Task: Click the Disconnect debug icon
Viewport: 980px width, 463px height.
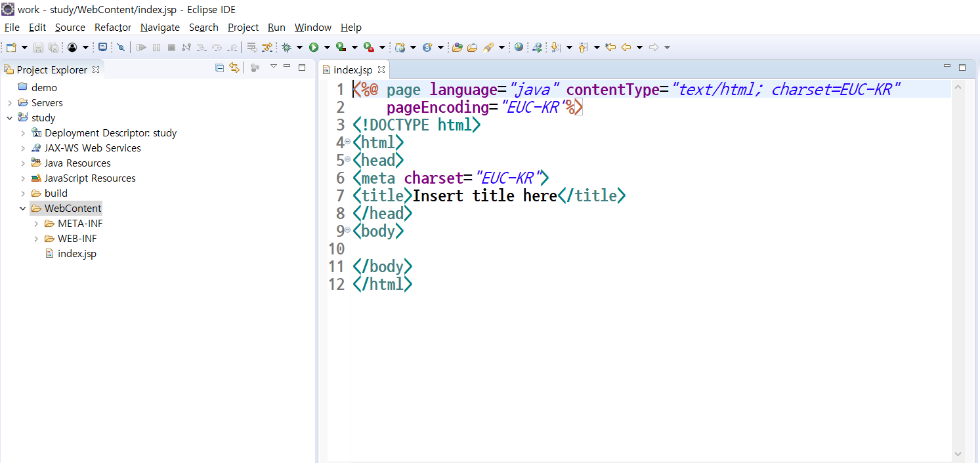Action: pos(186,47)
